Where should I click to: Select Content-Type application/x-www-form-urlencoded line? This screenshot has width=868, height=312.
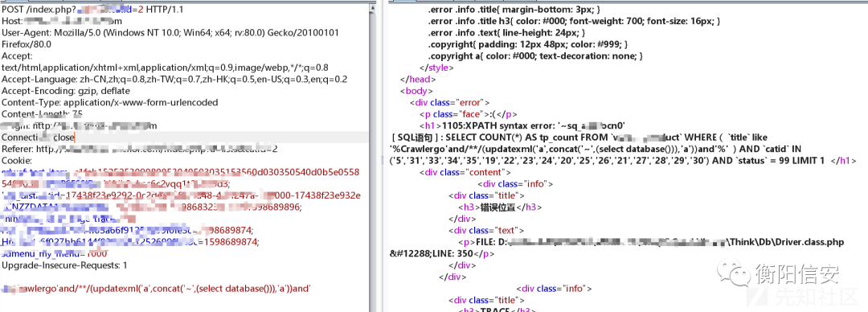tap(109, 102)
